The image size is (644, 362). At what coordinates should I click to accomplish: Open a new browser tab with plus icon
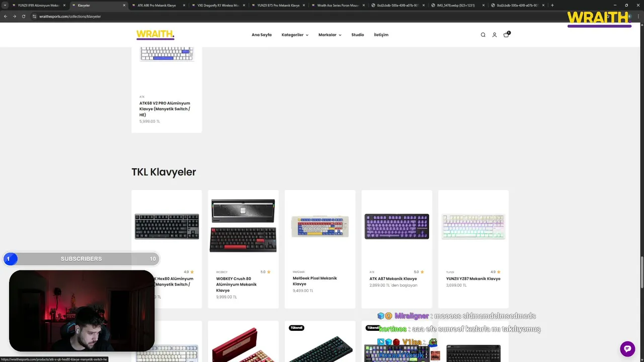(x=552, y=5)
